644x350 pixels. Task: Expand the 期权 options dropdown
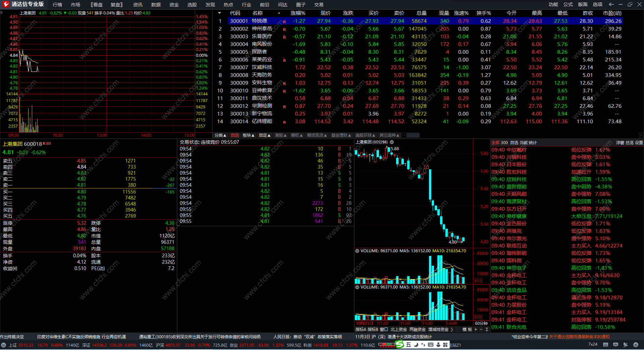(x=297, y=135)
